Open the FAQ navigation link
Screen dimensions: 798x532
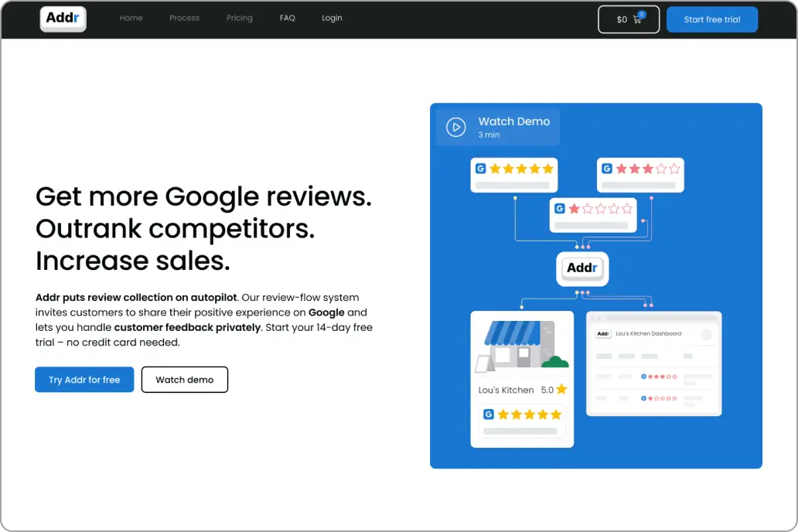point(288,18)
